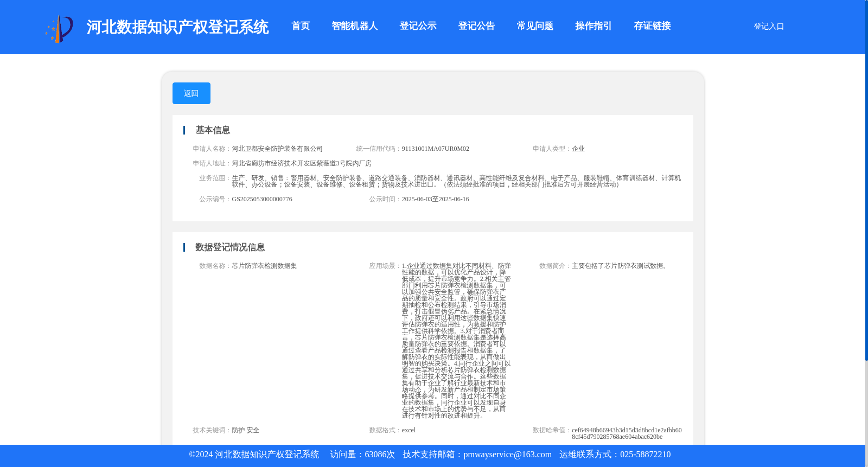This screenshot has width=868, height=467.
Task: Select data name 芯片防弹衣检测数据集
Action: pyautogui.click(x=264, y=266)
